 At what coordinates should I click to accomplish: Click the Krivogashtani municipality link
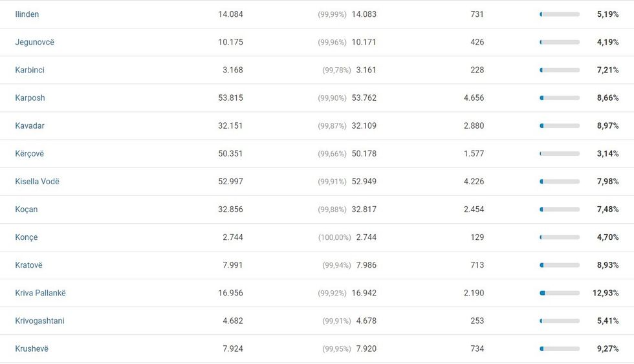tap(39, 320)
